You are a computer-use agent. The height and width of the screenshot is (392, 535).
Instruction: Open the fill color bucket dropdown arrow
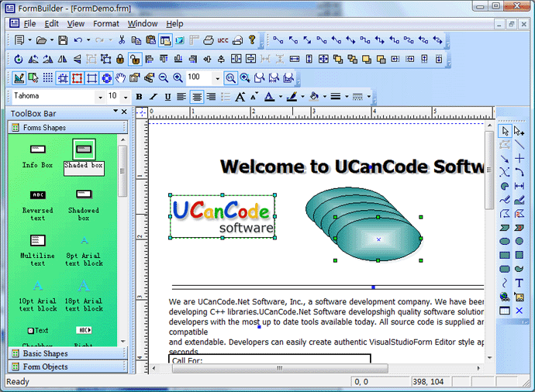324,97
